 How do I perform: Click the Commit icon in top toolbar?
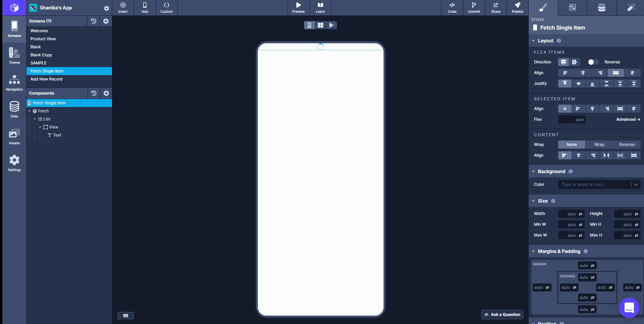coord(474,7)
